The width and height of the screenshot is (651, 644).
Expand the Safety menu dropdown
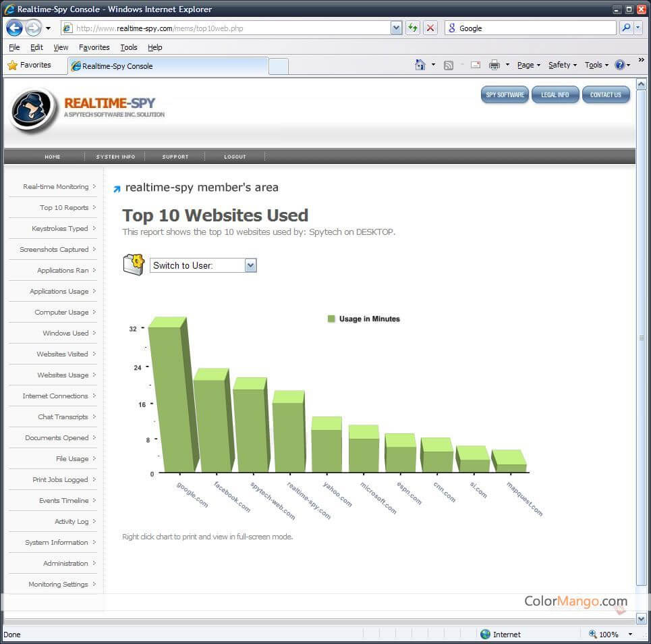tap(563, 65)
